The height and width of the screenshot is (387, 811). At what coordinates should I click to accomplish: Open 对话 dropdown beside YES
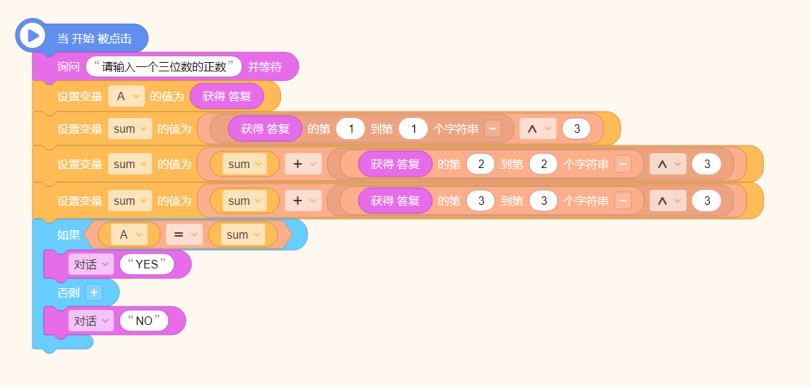91,265
